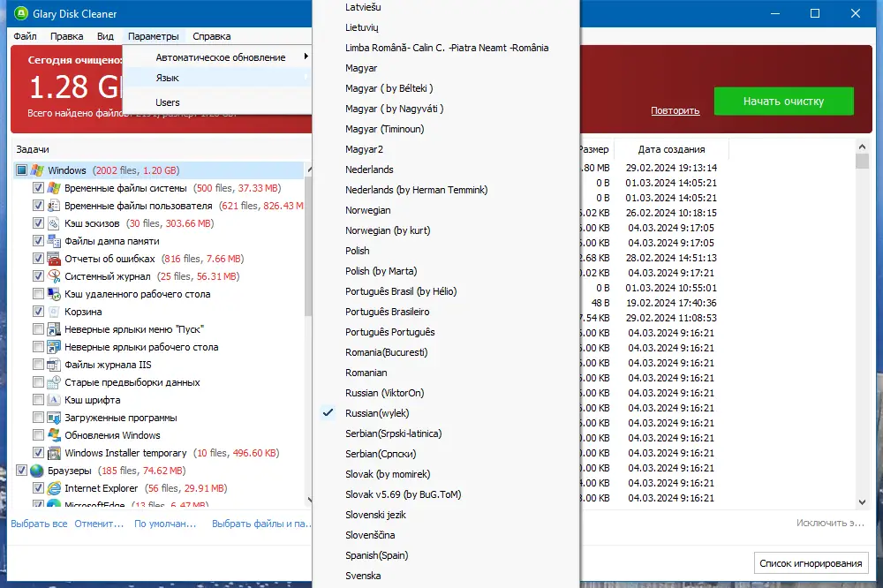Image resolution: width=883 pixels, height=588 pixels.
Task: Choose Russian (ViktorOn) language
Action: tap(385, 393)
